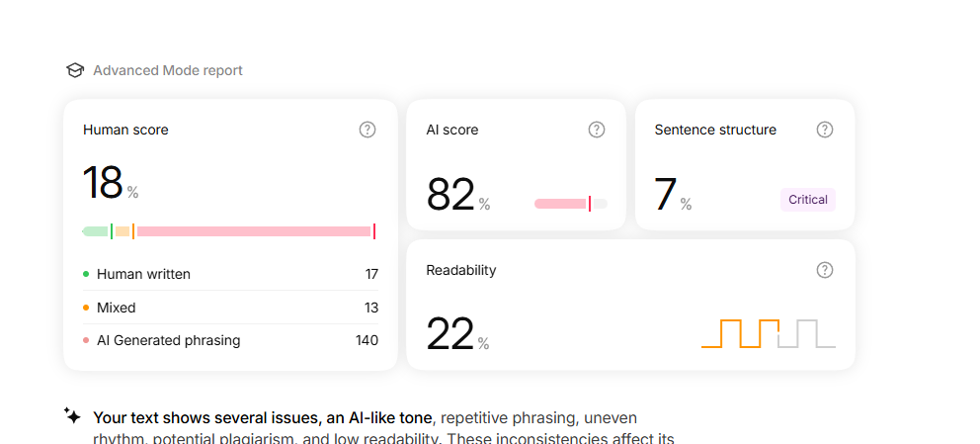
Task: Open the Readability help icon
Action: point(825,270)
